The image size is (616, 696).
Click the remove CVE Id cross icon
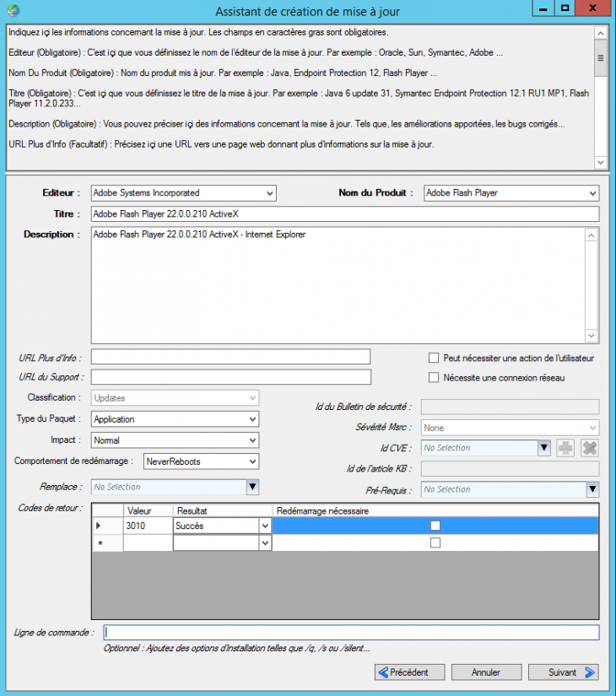point(589,448)
